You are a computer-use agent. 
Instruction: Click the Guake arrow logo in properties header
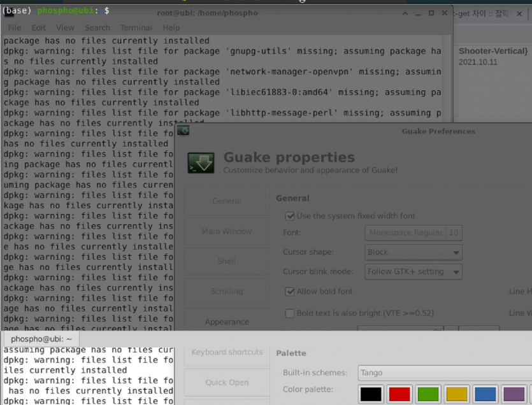(x=201, y=163)
